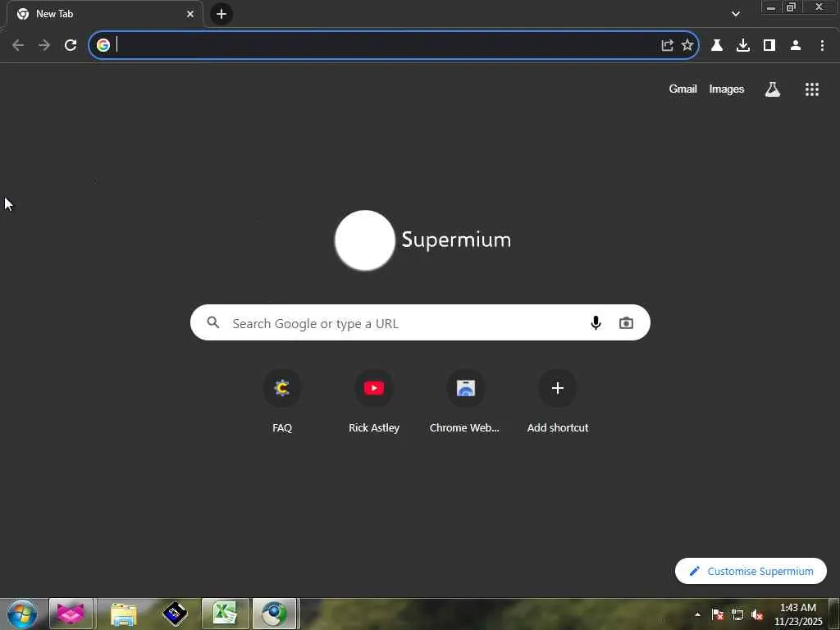The height and width of the screenshot is (630, 840).
Task: Click the magnifier icon in search box
Action: click(213, 322)
